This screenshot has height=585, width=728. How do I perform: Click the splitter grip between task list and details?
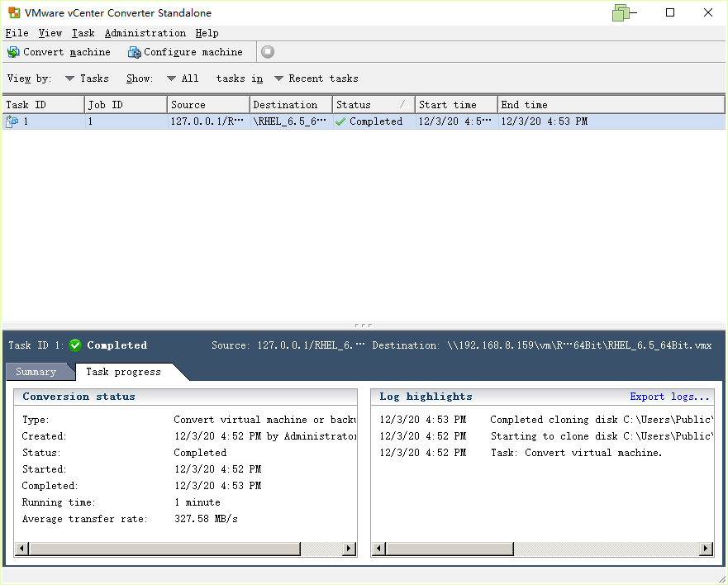364,326
